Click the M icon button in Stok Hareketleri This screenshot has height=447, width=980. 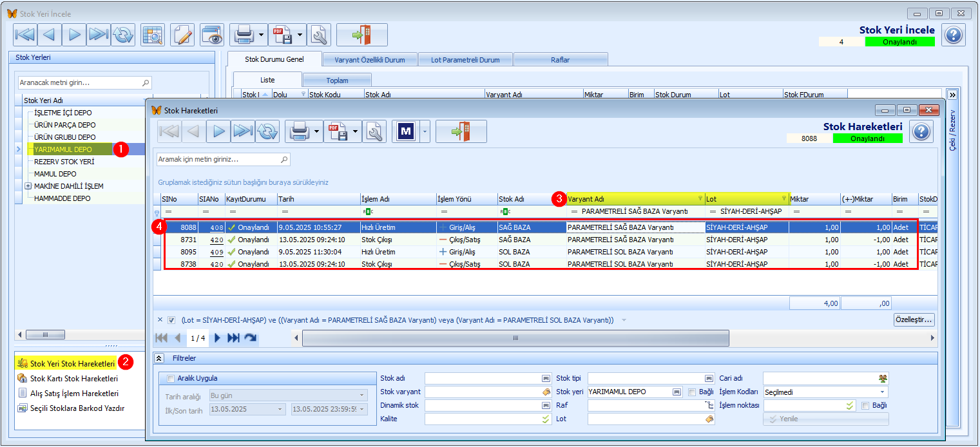pos(405,131)
